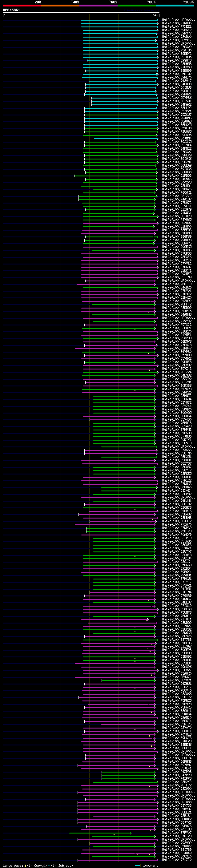Click hit label UniRef100_A4ZPR8

click(177, 772)
